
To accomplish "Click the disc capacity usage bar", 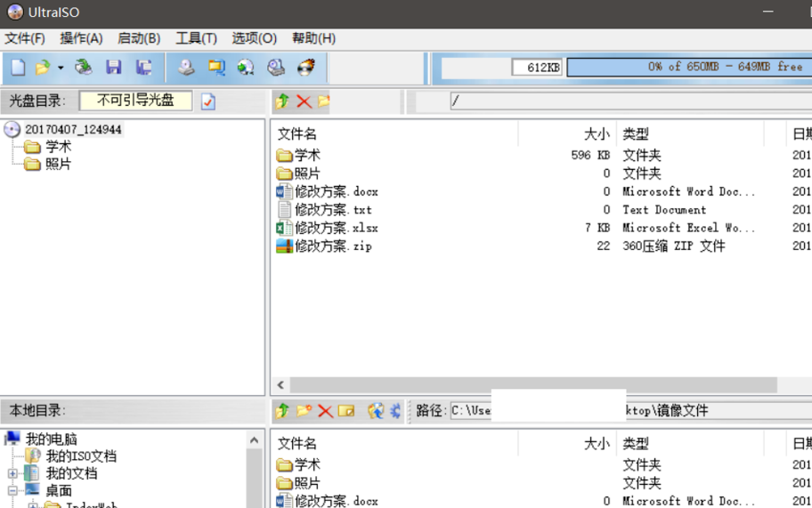I will pyautogui.click(x=688, y=67).
